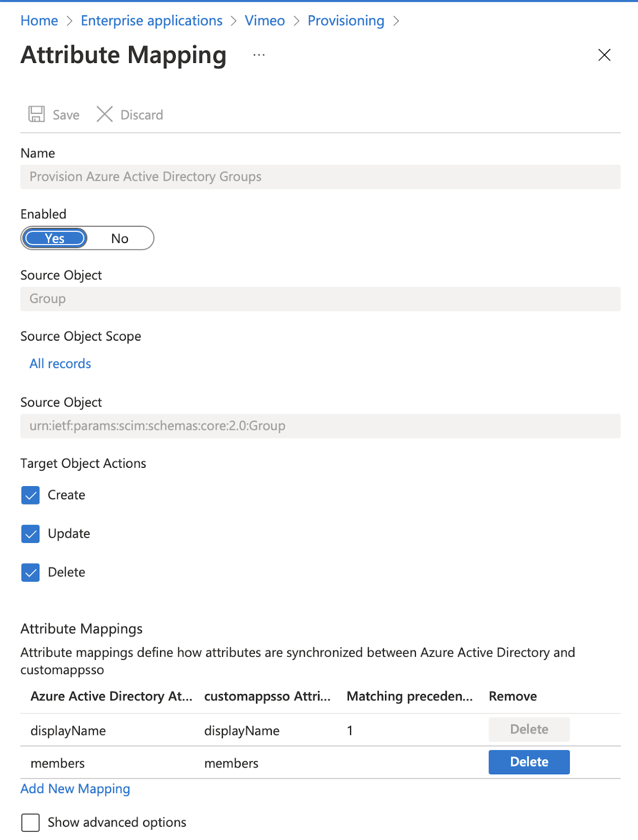The image size is (638, 840).
Task: Navigate to Enterprise applications breadcrumb
Action: tap(151, 20)
